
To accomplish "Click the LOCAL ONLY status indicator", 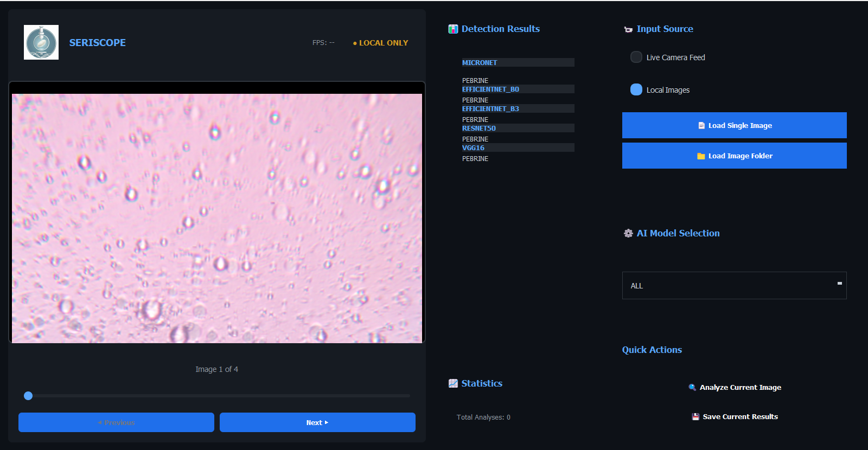I will [x=380, y=43].
